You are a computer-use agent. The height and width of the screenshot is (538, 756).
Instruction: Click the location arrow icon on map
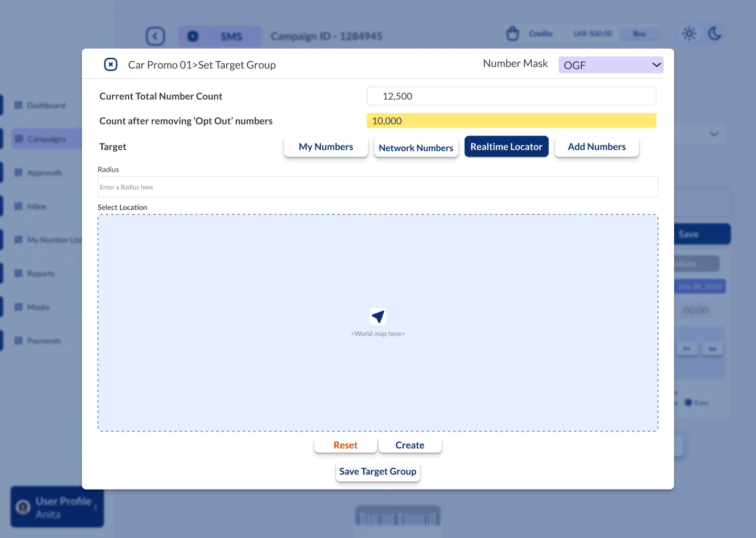click(378, 316)
